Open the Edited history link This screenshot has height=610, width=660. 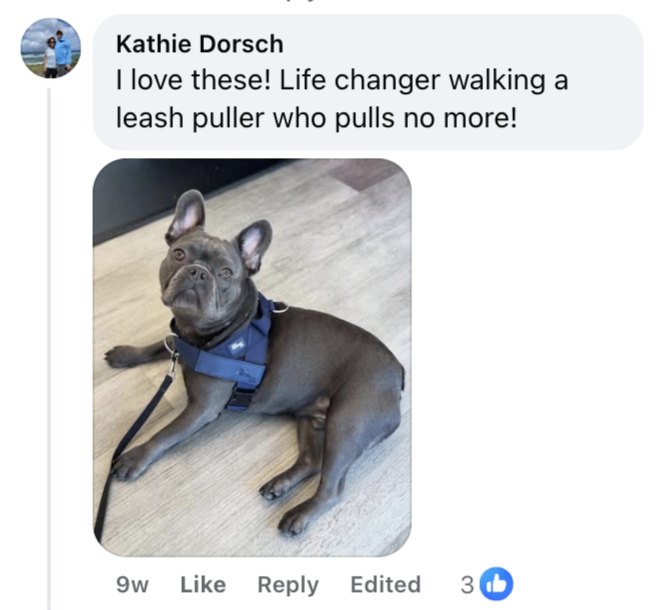(x=386, y=585)
